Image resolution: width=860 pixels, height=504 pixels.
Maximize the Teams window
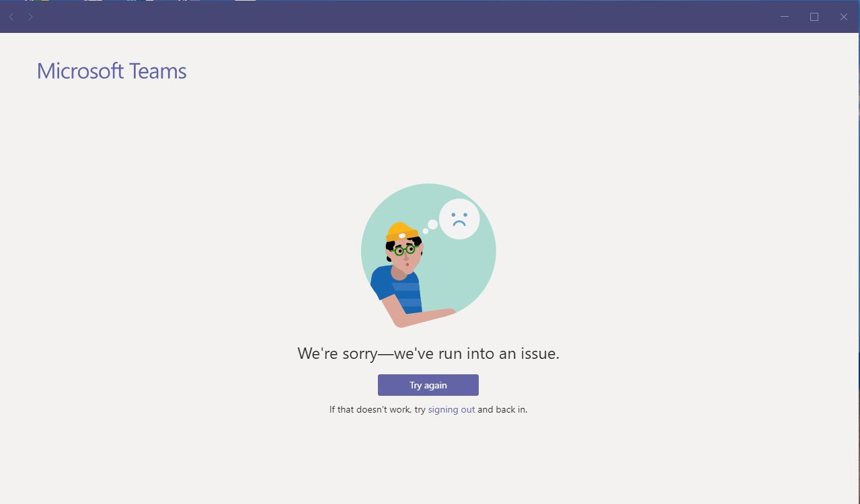pos(814,17)
